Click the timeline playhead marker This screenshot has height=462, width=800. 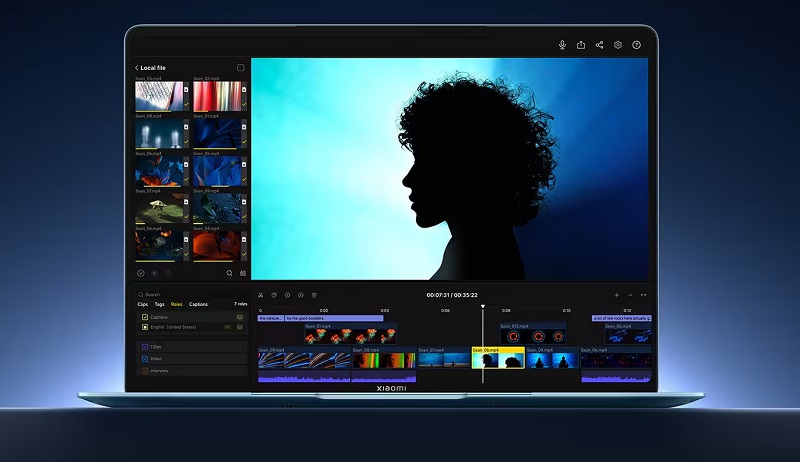483,308
